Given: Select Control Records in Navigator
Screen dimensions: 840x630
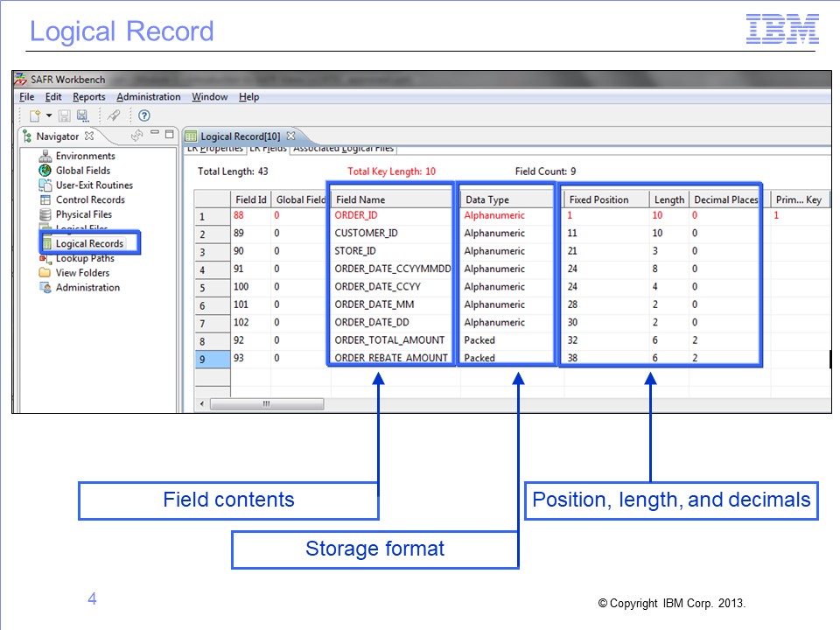Looking at the screenshot, I should 90,199.
